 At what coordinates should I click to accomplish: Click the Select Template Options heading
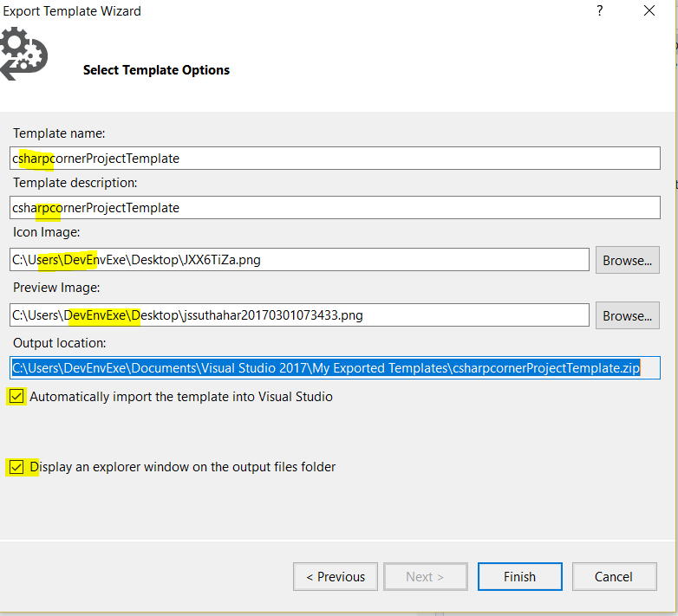pyautogui.click(x=156, y=70)
